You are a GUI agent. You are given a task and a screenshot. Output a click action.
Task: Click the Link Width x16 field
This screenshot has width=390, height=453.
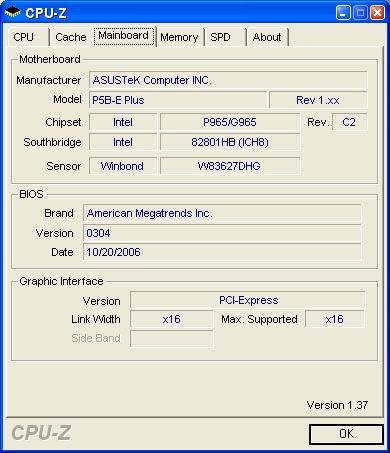[x=171, y=319]
